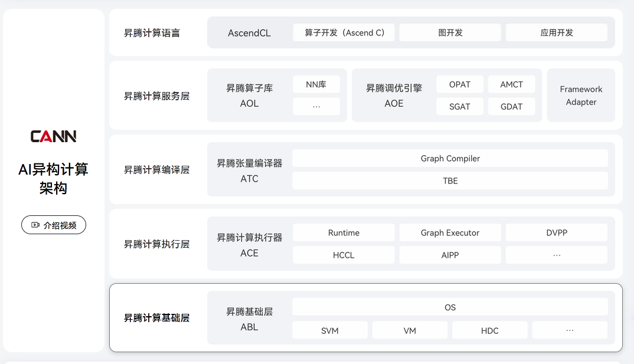The width and height of the screenshot is (634, 364).
Task: Select the 昇腾计算语言 layer row
Action: click(x=366, y=32)
